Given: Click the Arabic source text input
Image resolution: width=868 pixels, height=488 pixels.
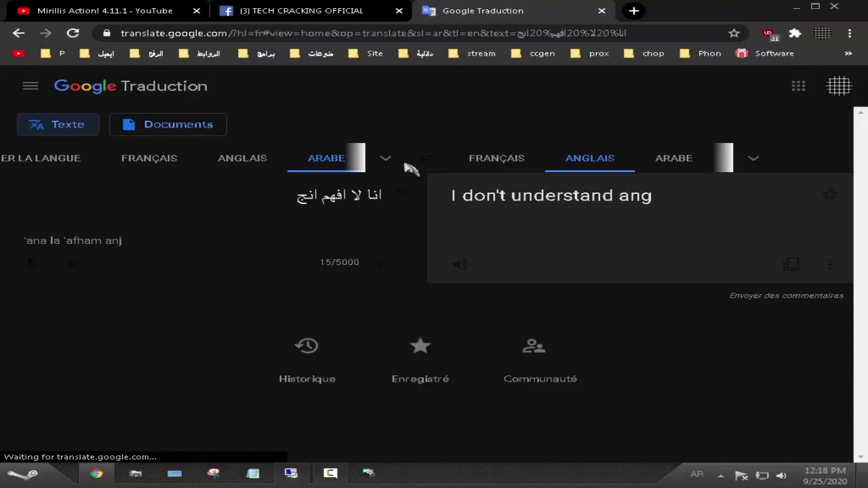Looking at the screenshot, I should click(339, 195).
